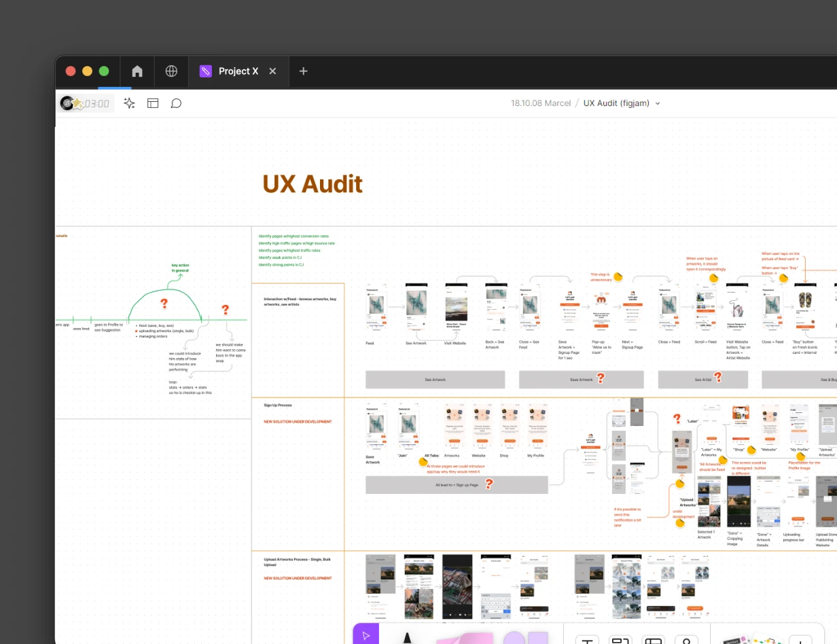Select the stamp tool

point(687,640)
